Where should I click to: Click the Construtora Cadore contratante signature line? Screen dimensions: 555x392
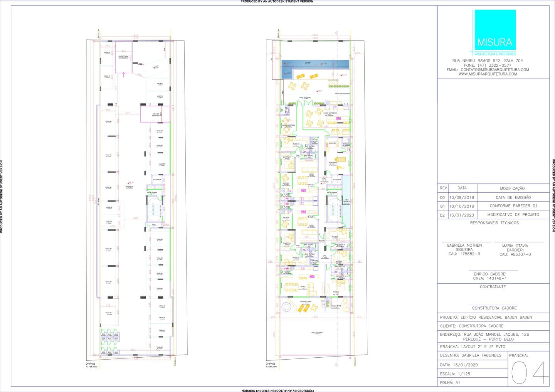[494, 308]
